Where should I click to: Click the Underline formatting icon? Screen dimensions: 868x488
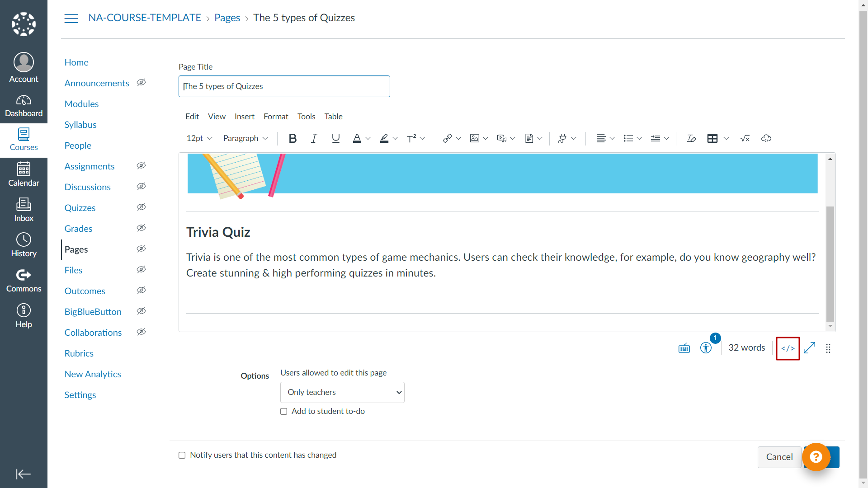click(335, 138)
